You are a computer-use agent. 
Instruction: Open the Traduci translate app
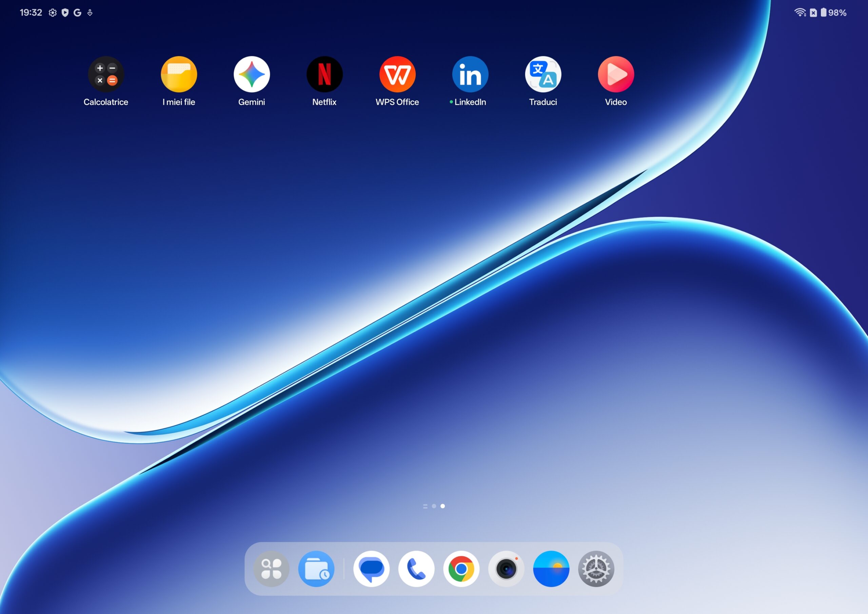(x=543, y=74)
